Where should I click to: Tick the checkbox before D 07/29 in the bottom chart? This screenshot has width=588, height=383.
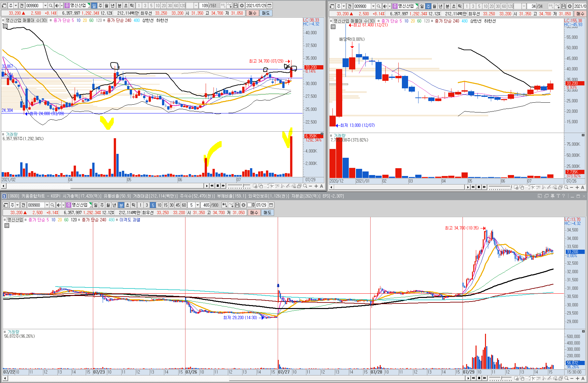coord(249,205)
